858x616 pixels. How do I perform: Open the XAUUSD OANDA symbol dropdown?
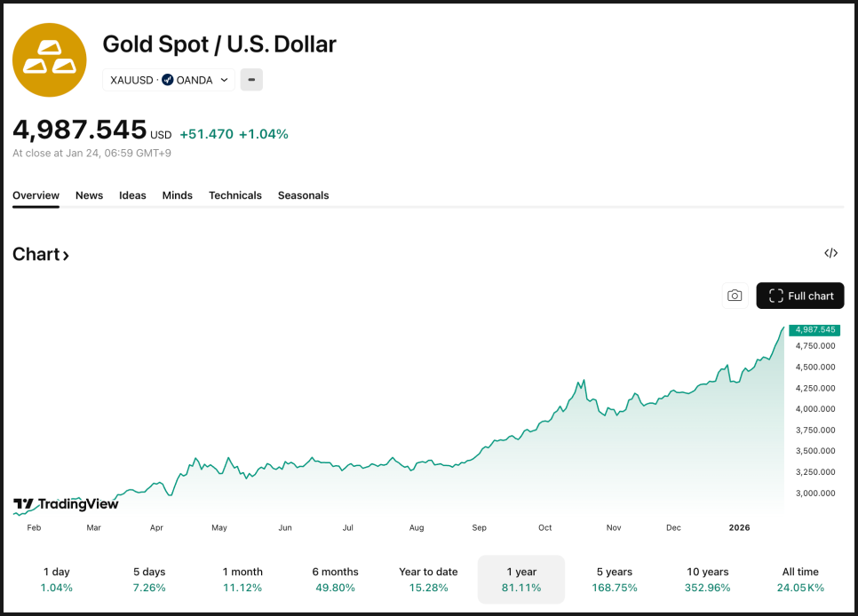pos(169,80)
